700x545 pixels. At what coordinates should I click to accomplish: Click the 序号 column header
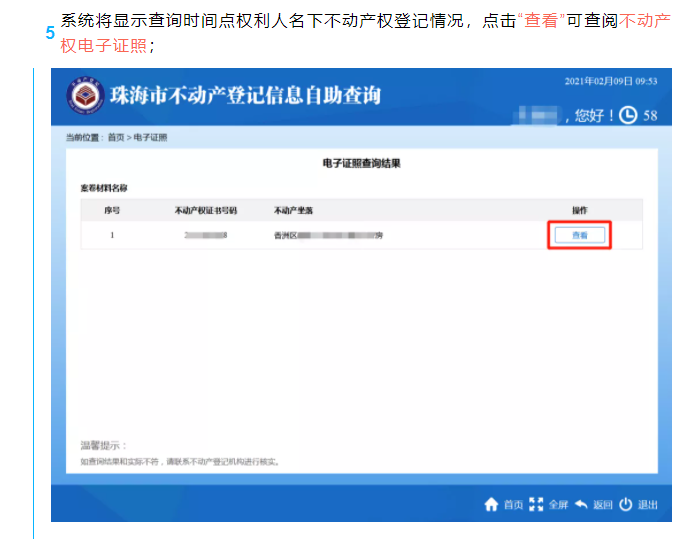112,210
